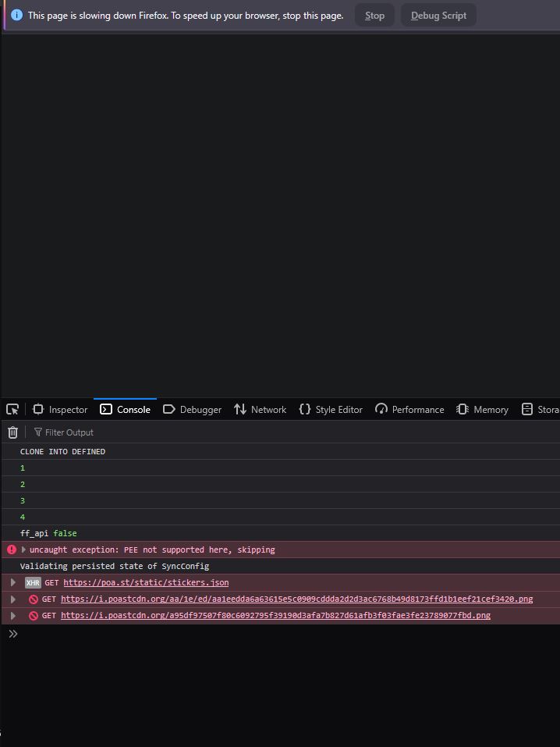
Task: Click the log output '2'
Action: [x=23, y=485]
